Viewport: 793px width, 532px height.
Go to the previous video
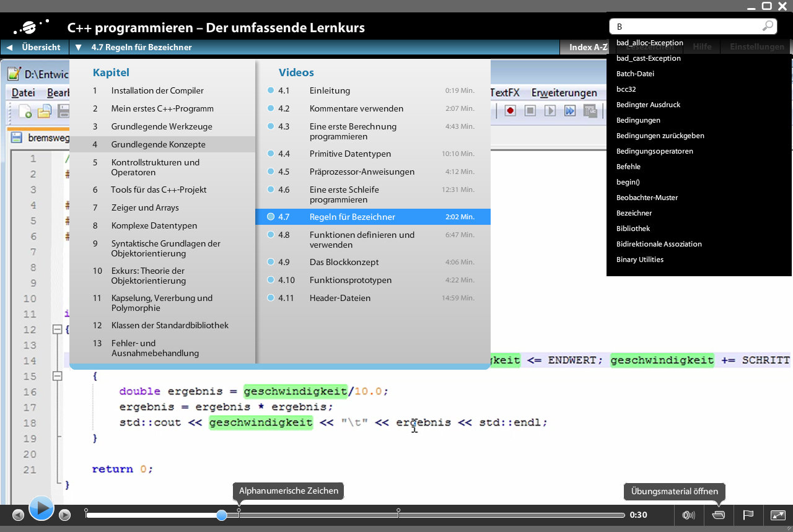[x=18, y=515]
